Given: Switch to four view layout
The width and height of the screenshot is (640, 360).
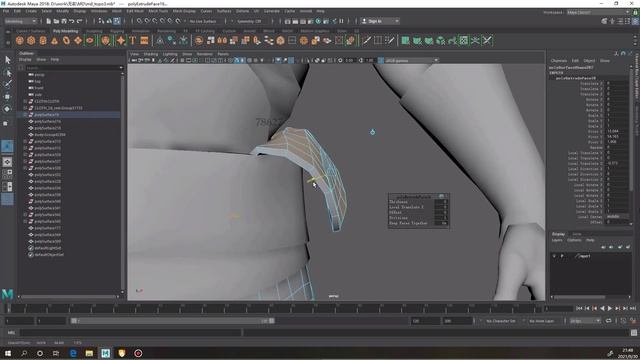Looking at the screenshot, I should [7, 174].
